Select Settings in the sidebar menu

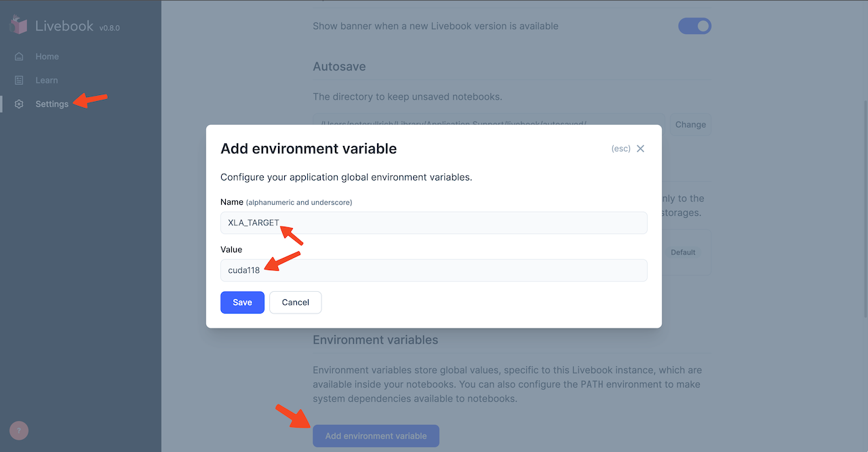52,104
